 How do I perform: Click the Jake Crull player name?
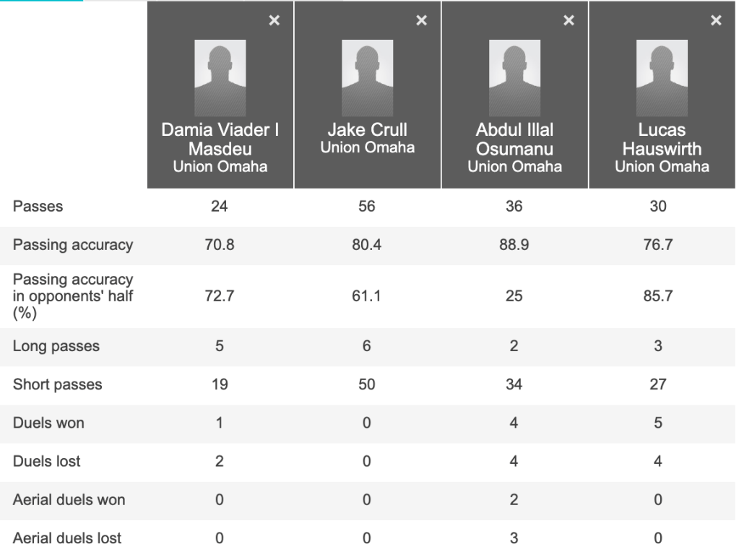[x=367, y=131]
